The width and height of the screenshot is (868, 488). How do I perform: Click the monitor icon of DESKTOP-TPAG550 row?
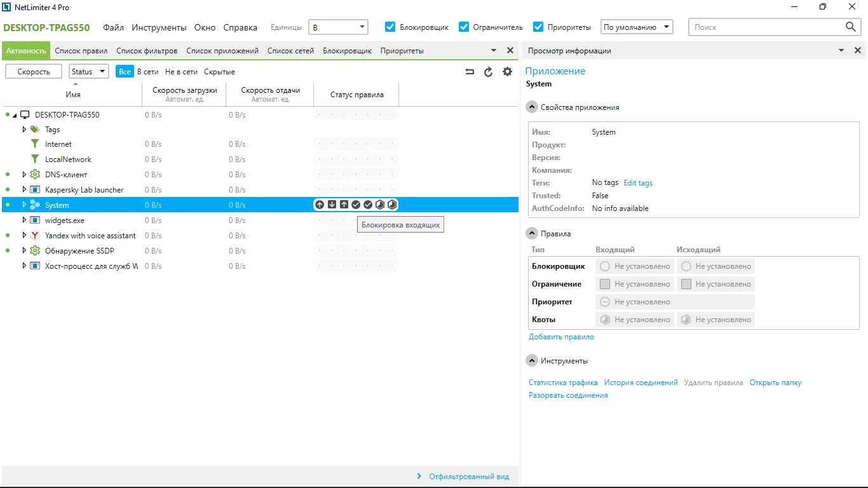25,115
